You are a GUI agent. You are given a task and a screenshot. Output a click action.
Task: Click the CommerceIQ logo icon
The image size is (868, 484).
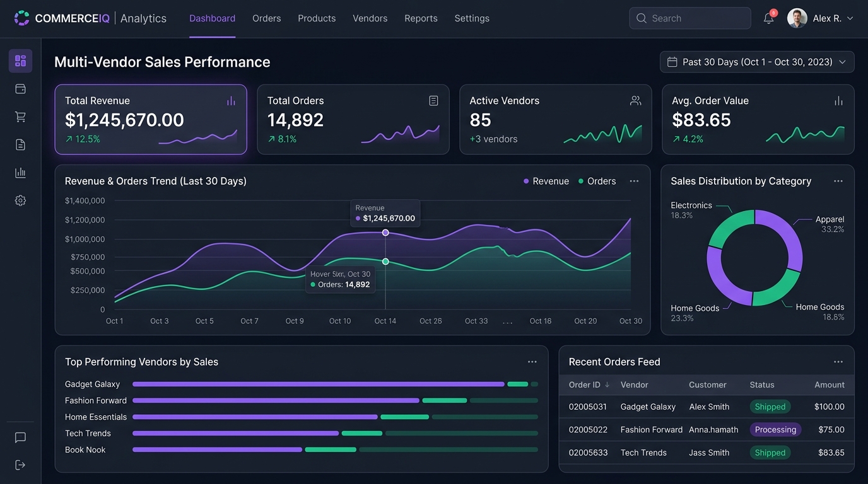point(22,18)
